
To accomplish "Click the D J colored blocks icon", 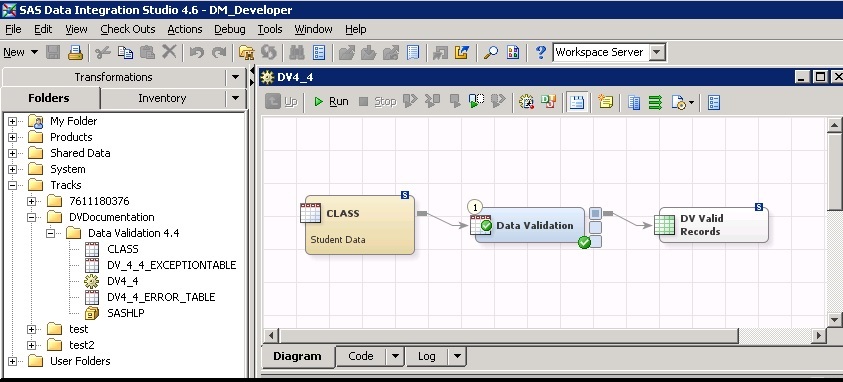I will (x=548, y=102).
